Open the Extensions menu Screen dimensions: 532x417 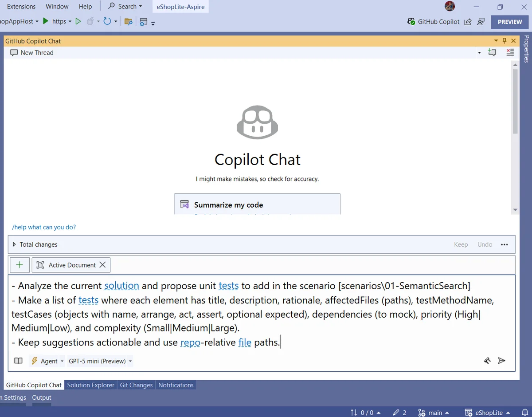point(21,6)
